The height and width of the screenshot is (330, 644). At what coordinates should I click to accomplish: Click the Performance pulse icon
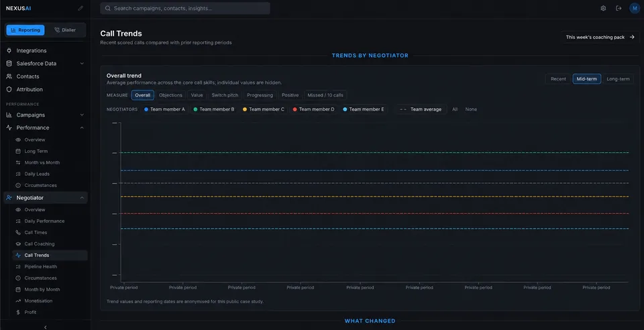coord(9,127)
